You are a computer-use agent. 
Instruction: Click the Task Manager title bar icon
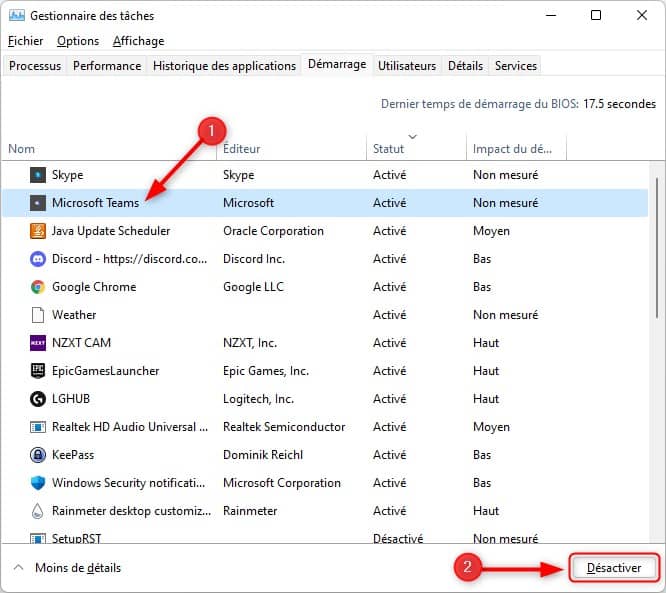pos(17,16)
